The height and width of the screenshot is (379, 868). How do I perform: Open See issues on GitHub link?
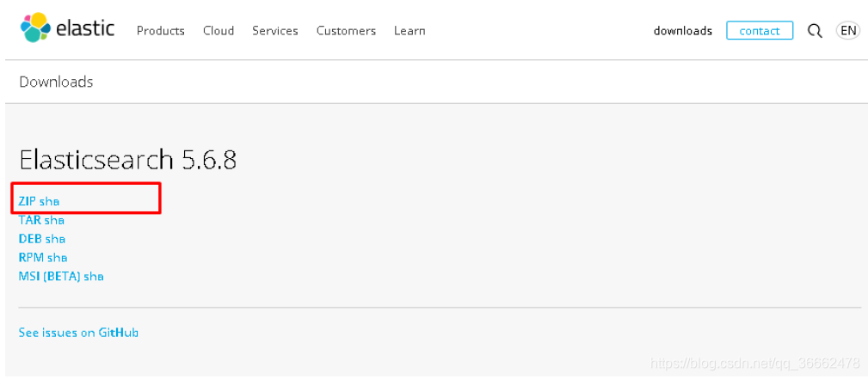pos(78,333)
